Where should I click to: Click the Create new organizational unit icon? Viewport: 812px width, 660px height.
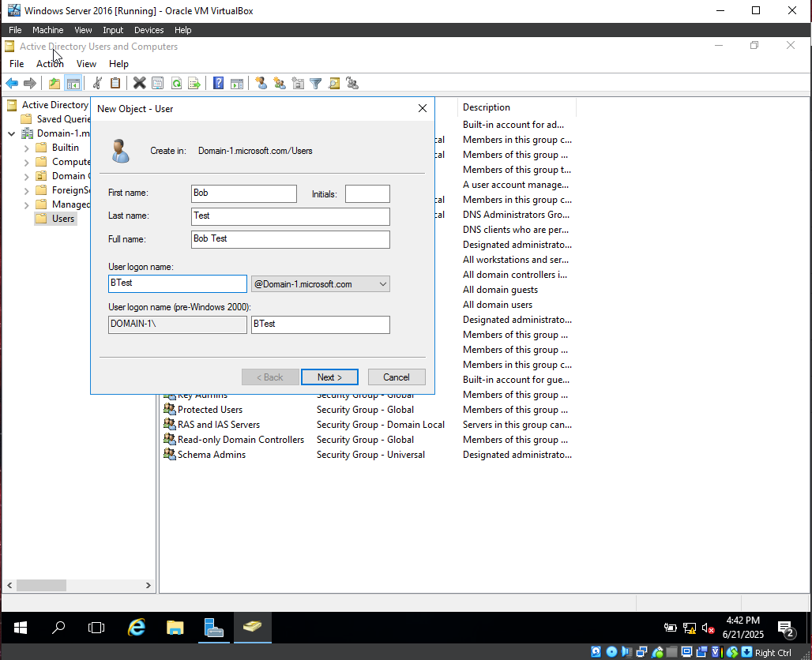298,84
